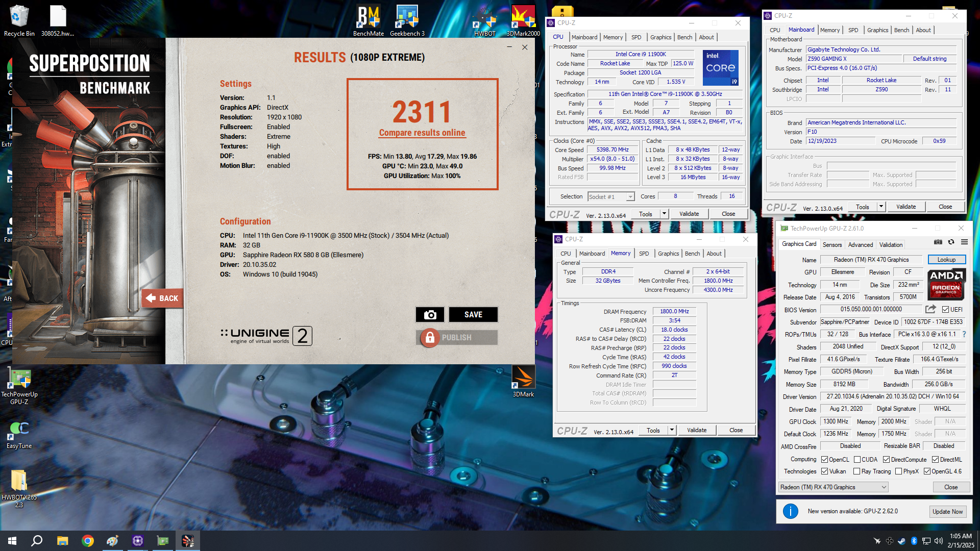
Task: Switch to CPU-Z taskbar icon
Action: pos(137,541)
